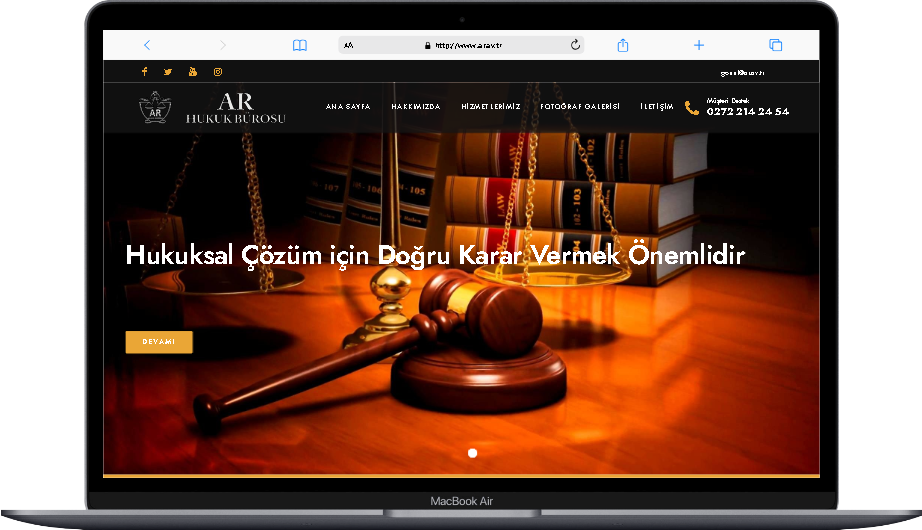Open the tab overview icon
The image size is (922, 530).
(x=775, y=45)
